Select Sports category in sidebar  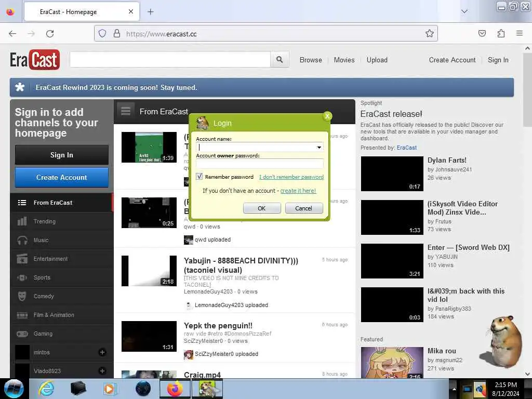click(x=62, y=277)
